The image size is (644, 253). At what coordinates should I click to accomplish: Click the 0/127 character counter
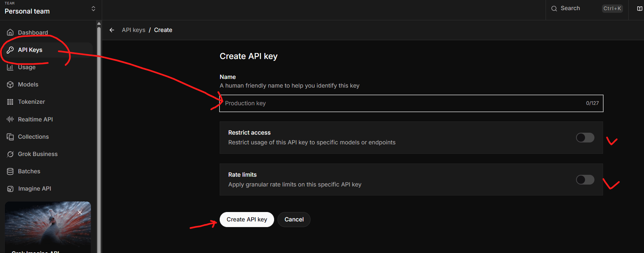point(593,103)
